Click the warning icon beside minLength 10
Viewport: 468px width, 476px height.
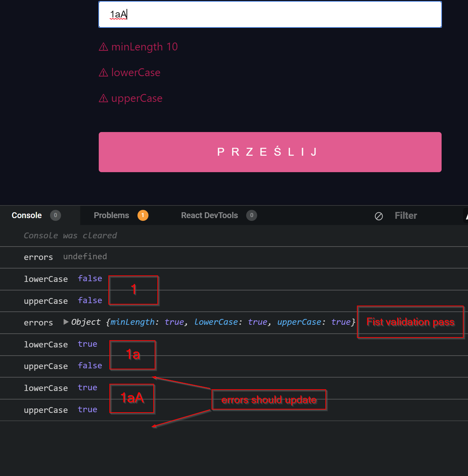tap(104, 47)
